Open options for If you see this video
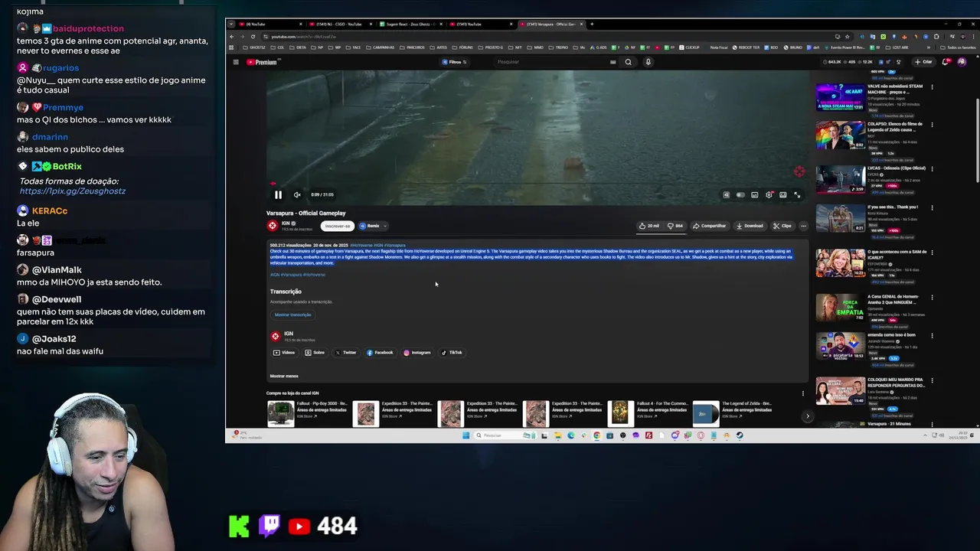 coord(932,207)
